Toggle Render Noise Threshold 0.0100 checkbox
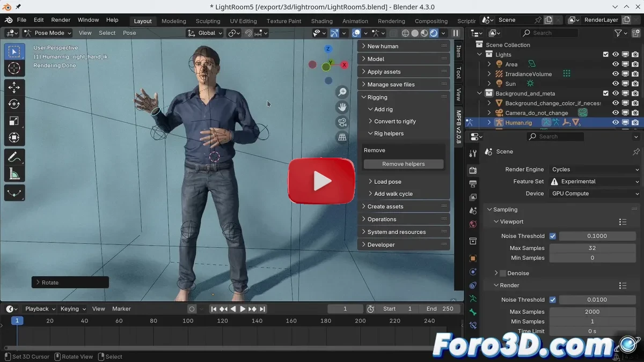The width and height of the screenshot is (644, 362). 552,300
